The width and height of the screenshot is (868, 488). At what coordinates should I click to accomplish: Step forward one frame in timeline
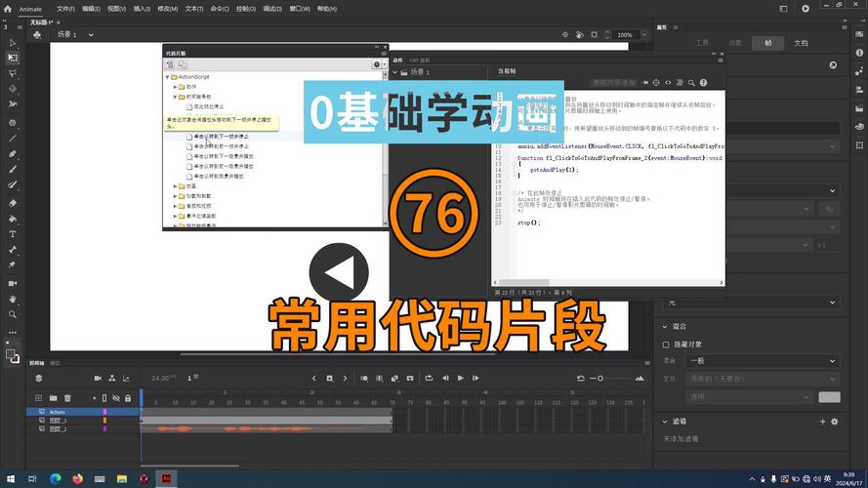(475, 379)
